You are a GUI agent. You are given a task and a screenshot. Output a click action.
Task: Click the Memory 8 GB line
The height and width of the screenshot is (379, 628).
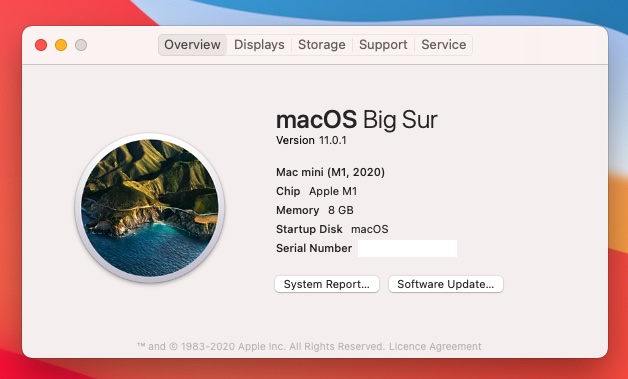click(x=315, y=210)
